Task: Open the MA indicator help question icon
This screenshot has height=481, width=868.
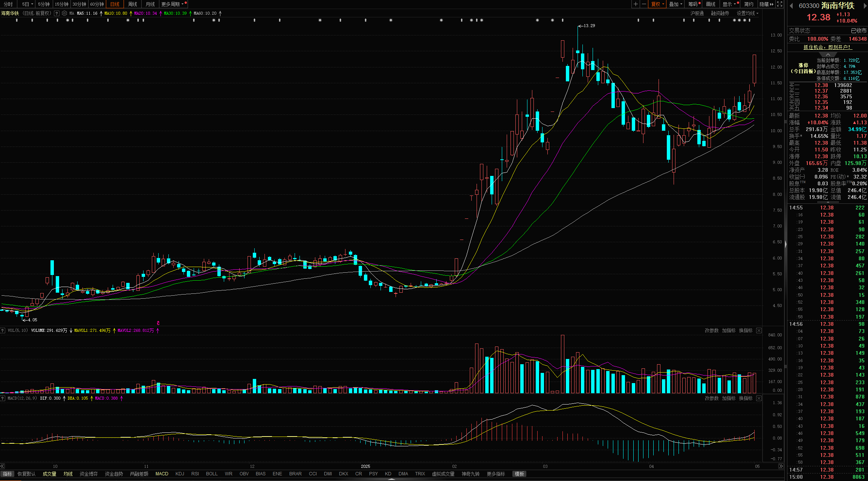Action: click(57, 13)
